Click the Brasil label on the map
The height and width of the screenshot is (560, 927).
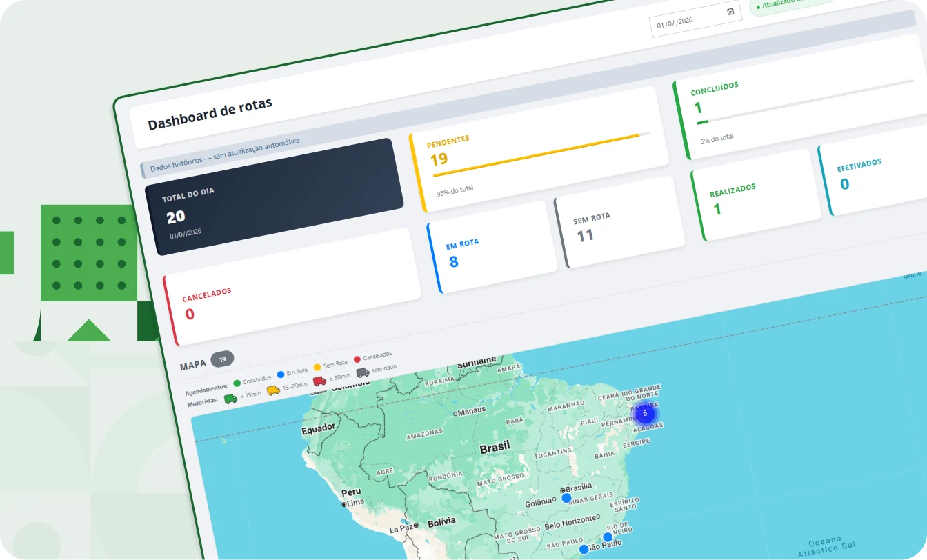(x=495, y=448)
